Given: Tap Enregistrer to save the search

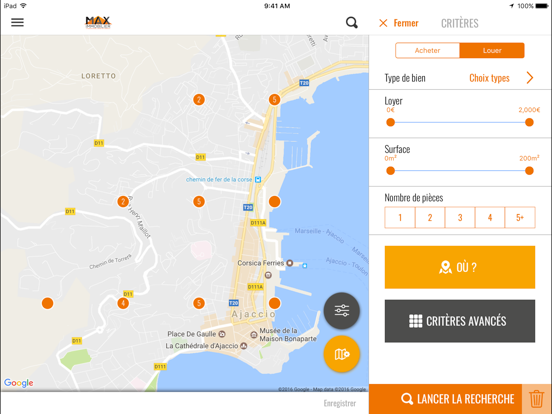Looking at the screenshot, I should pyautogui.click(x=340, y=403).
